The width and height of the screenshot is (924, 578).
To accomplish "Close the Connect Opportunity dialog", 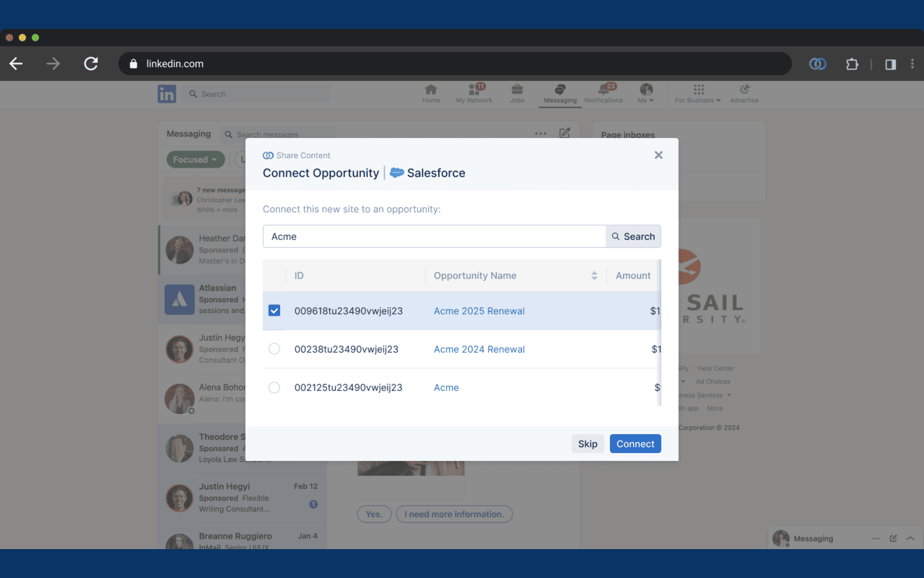I will 658,155.
